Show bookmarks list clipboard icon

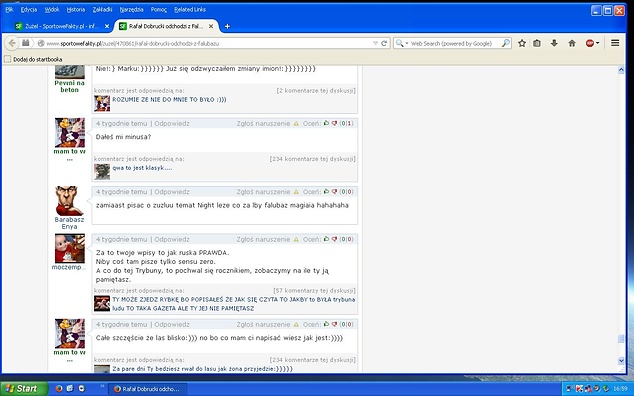[x=537, y=43]
